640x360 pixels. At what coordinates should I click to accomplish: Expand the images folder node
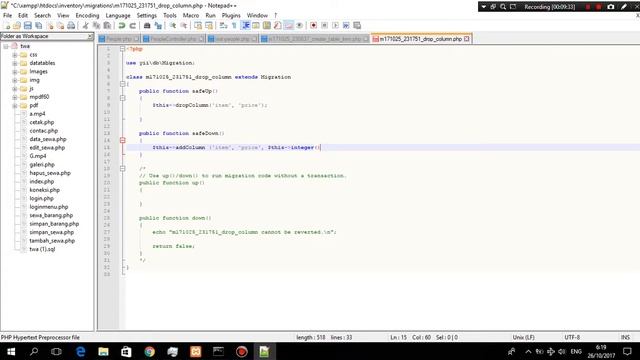click(x=15, y=72)
